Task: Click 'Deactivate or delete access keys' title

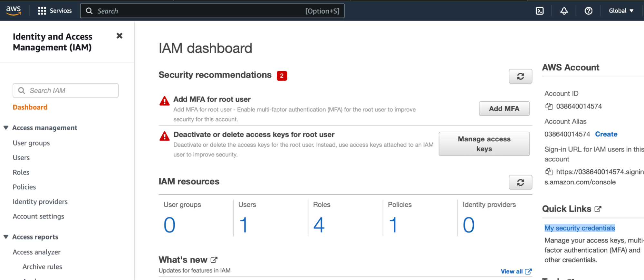Action: 254,135
